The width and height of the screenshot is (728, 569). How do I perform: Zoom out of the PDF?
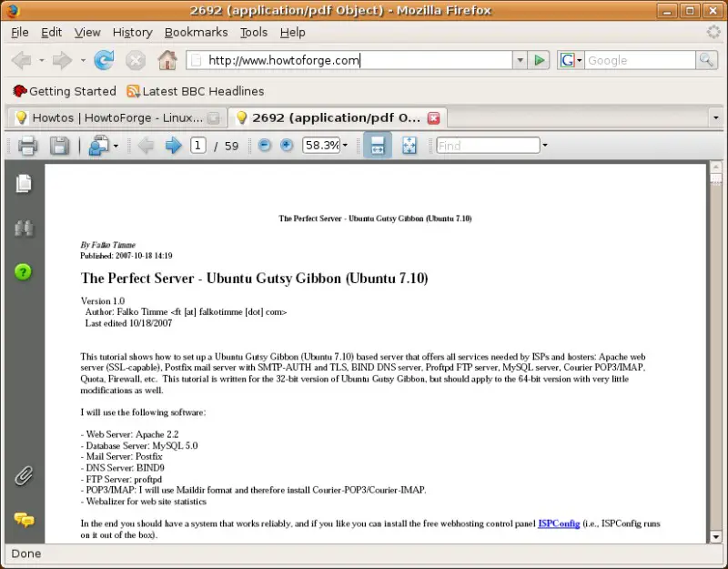tap(265, 146)
